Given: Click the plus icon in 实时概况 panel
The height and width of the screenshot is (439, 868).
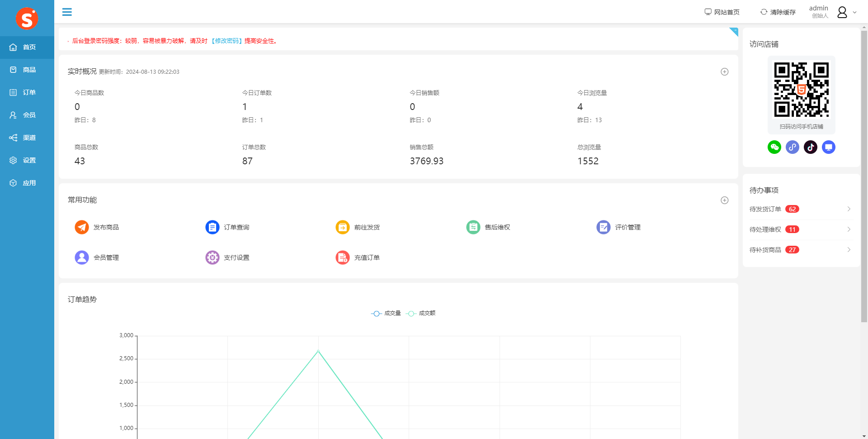Looking at the screenshot, I should tap(724, 72).
